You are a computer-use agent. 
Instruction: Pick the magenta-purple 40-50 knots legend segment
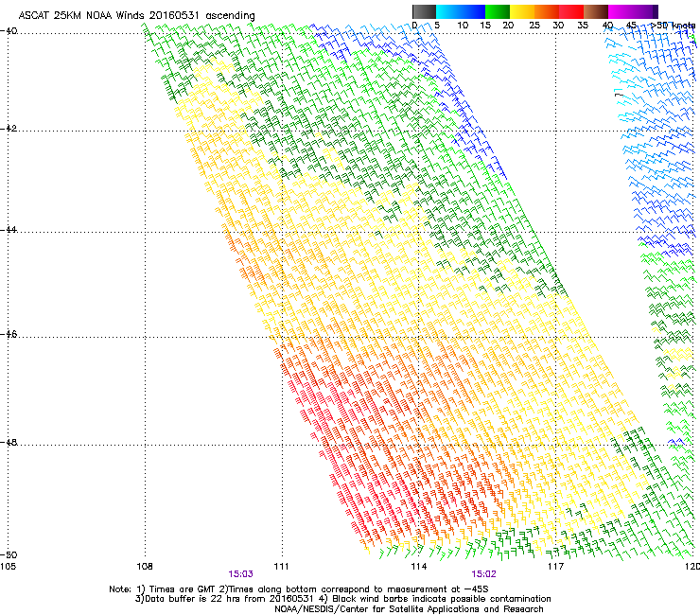633,11
